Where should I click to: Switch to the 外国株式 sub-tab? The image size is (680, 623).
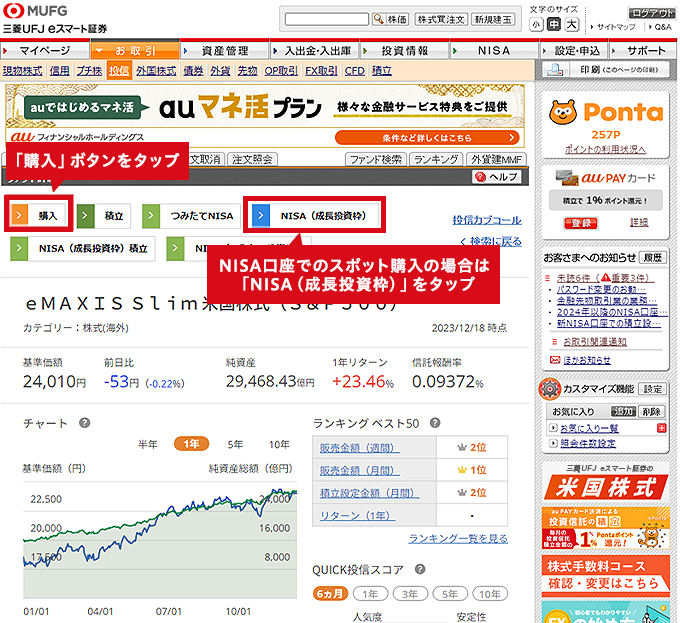[156, 71]
